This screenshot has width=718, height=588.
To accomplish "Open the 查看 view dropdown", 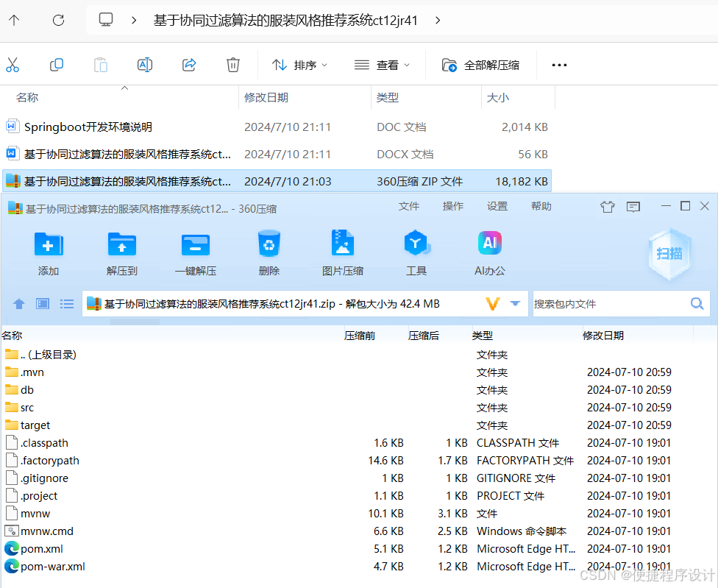I will pyautogui.click(x=383, y=65).
